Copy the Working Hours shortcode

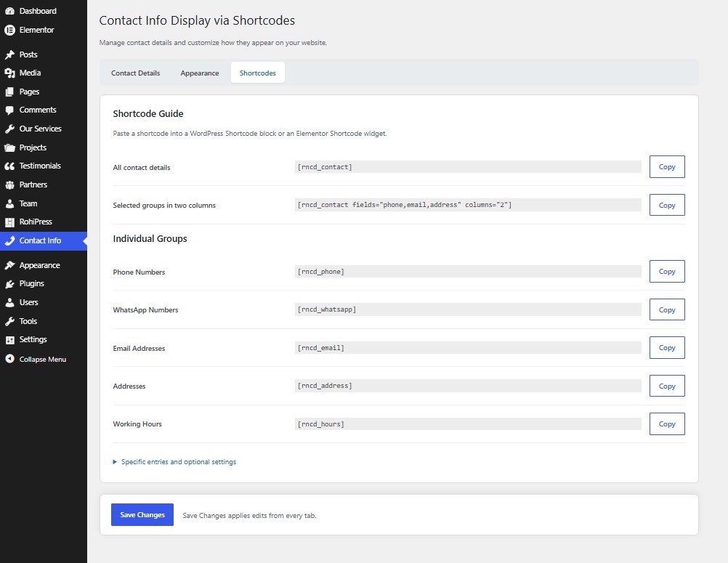coord(667,424)
